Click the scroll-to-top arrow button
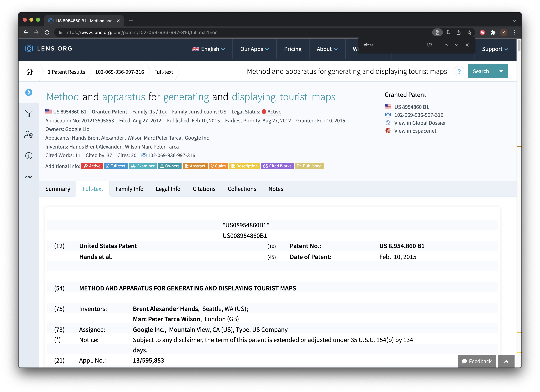The height and width of the screenshot is (392, 540). (506, 361)
